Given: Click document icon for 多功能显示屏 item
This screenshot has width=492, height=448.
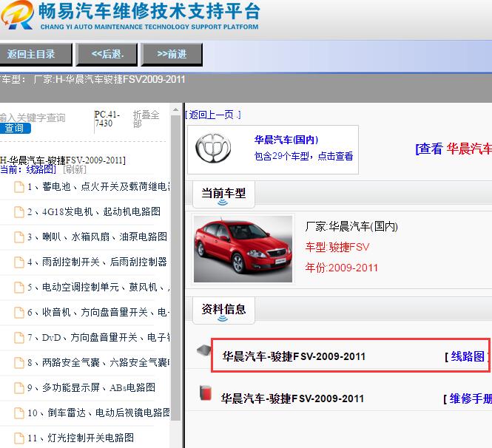Looking at the screenshot, I should coord(19,388).
